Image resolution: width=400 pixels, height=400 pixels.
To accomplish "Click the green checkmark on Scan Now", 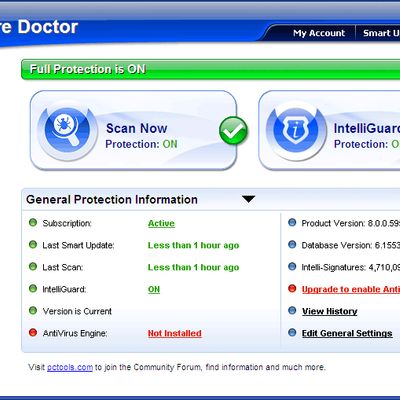I will pyautogui.click(x=233, y=131).
